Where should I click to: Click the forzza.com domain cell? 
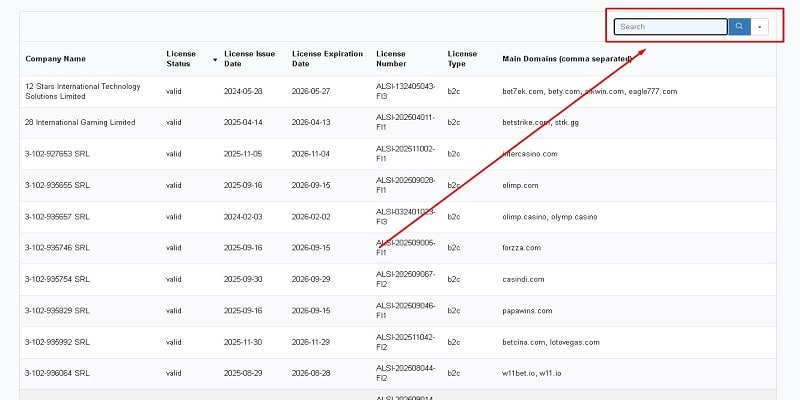521,247
